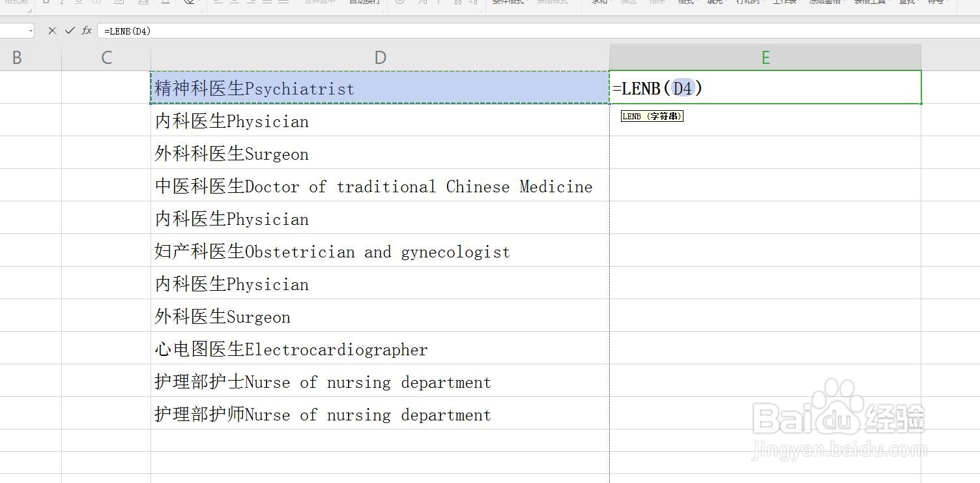Confirm the formula with the checkmark icon
The image size is (980, 483).
[x=69, y=31]
